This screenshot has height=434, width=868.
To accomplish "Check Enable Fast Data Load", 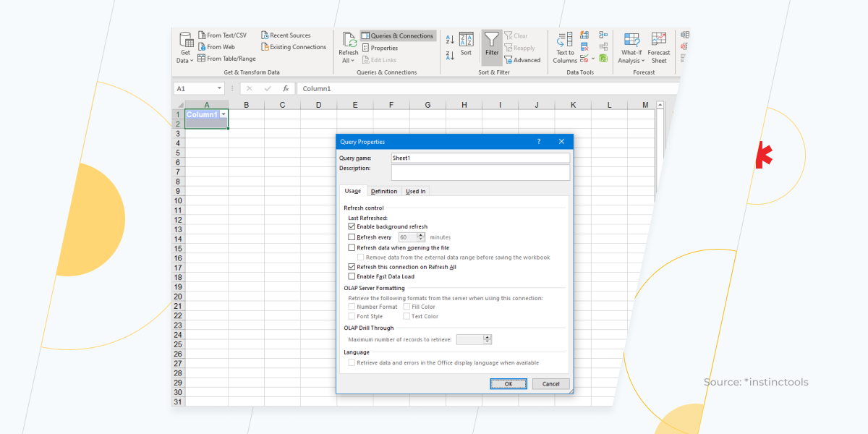I will tap(352, 276).
